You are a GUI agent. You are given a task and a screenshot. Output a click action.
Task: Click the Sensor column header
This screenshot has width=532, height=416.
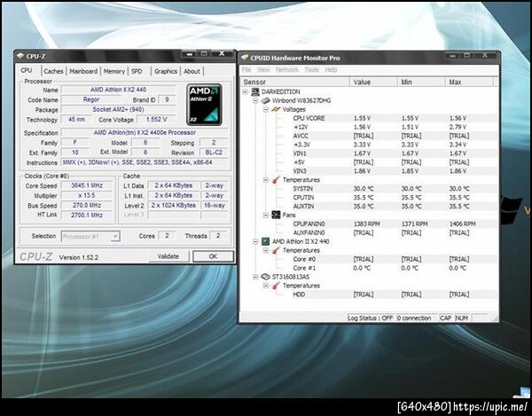click(x=295, y=82)
